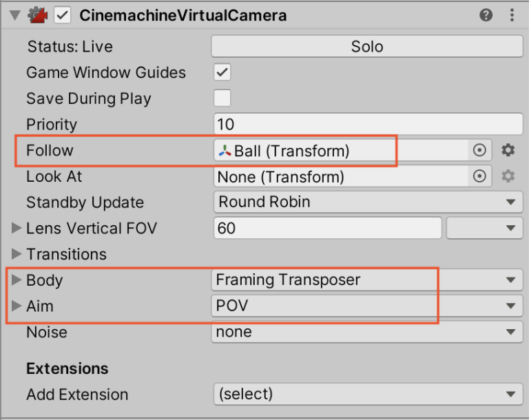Expand the Lens Vertical FOV foldout

pyautogui.click(x=17, y=228)
